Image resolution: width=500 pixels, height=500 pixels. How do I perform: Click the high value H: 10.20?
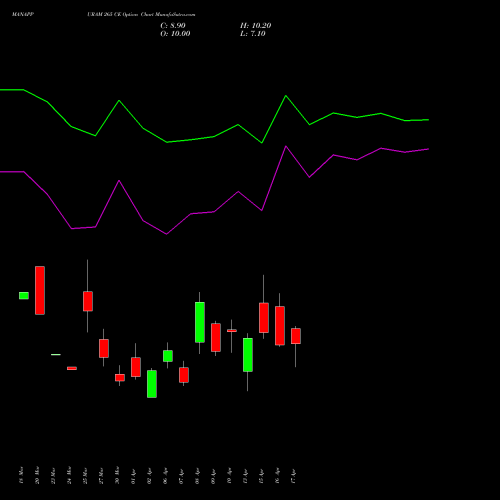pos(255,26)
